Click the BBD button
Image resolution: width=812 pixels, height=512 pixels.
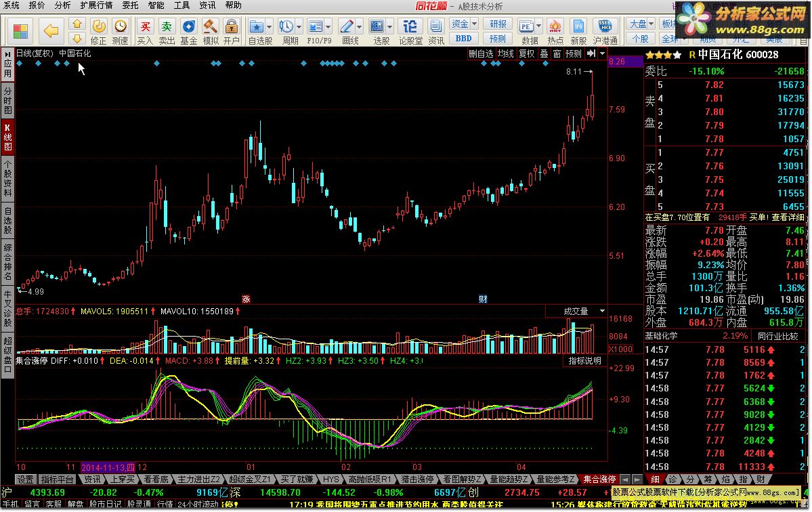[463, 39]
